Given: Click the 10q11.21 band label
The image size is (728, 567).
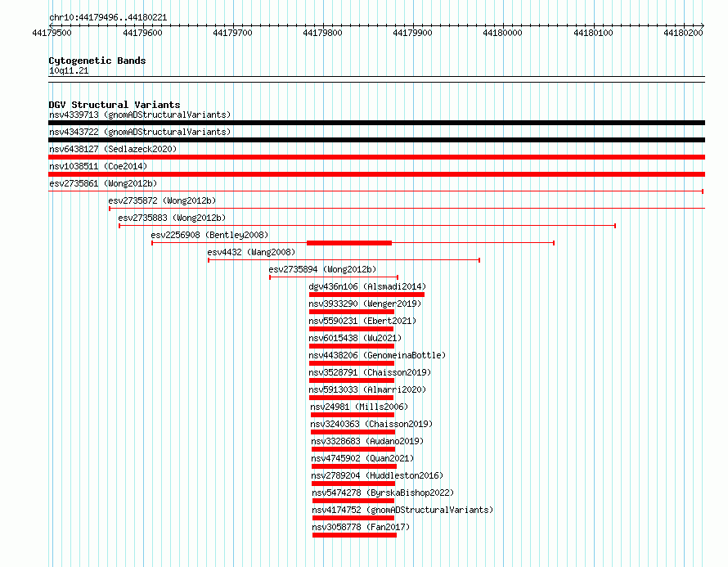Looking at the screenshot, I should click(69, 70).
